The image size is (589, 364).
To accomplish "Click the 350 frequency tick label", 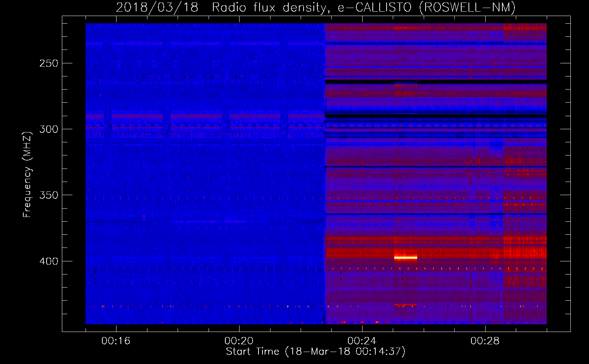I will (49, 195).
